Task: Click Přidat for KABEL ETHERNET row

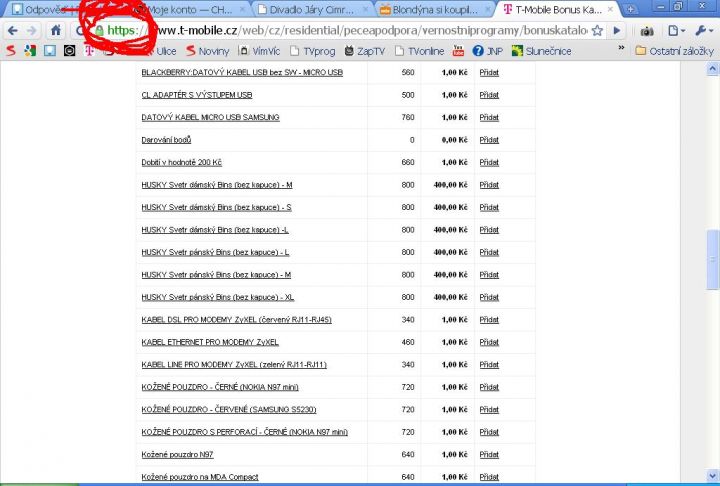Action: [x=489, y=342]
